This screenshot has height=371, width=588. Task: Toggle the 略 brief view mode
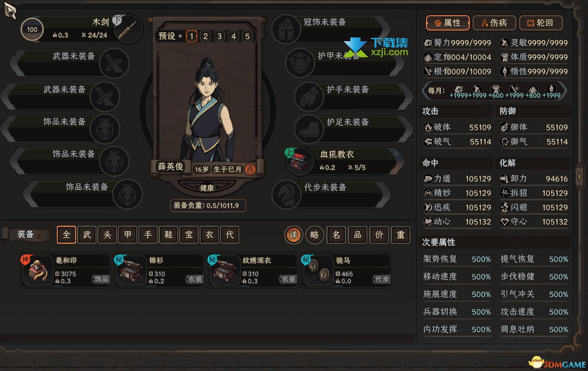tap(315, 235)
